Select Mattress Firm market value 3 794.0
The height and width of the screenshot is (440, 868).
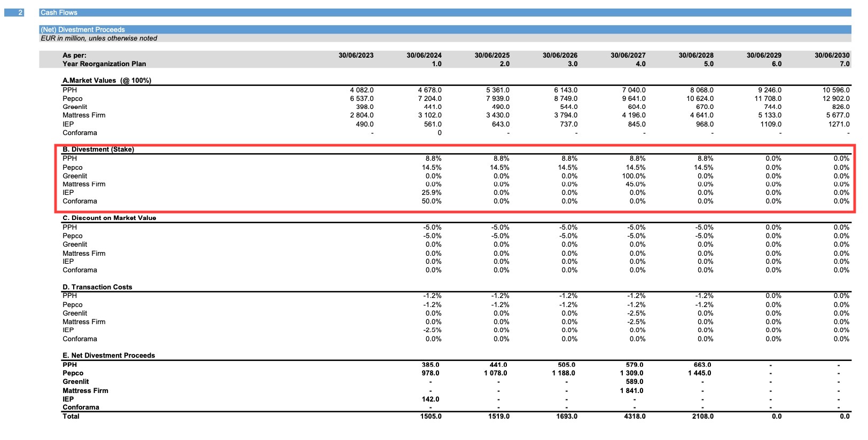point(566,115)
